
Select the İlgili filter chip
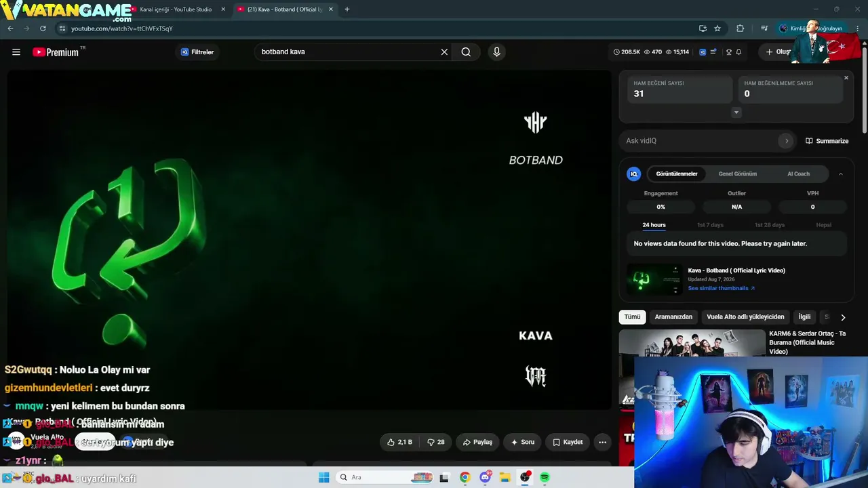[804, 317]
